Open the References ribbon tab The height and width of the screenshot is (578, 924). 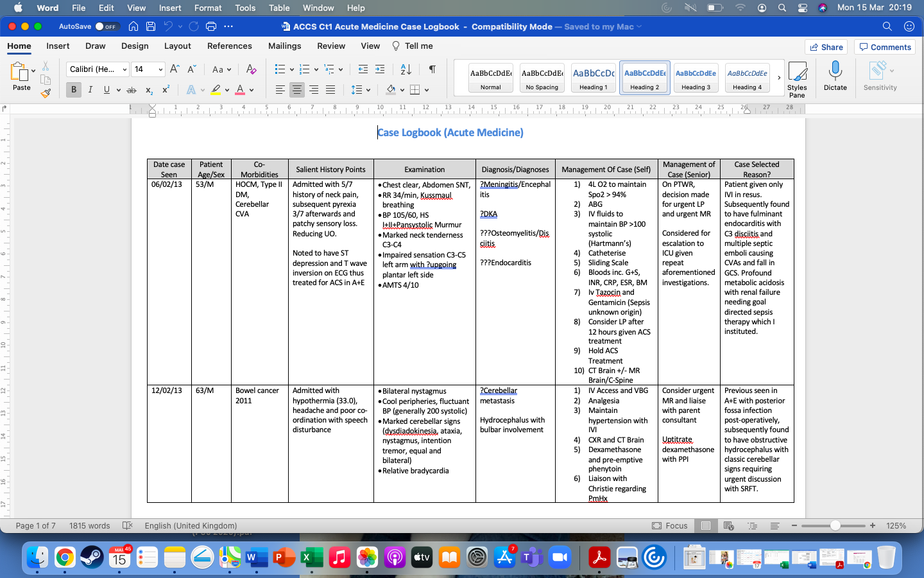(x=230, y=46)
